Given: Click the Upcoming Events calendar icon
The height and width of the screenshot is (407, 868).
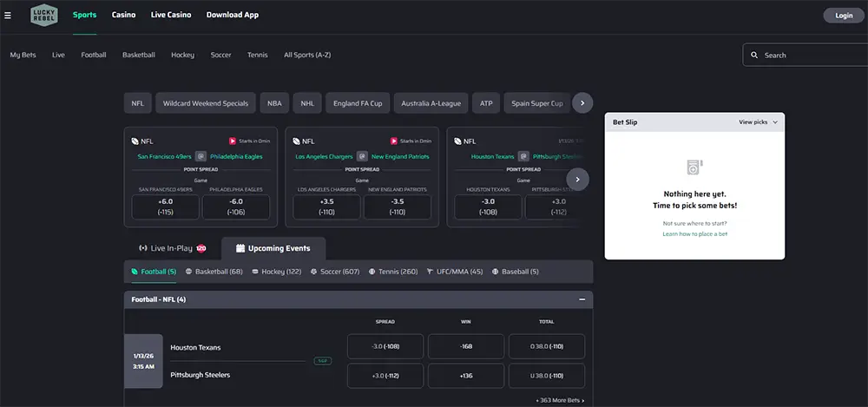Looking at the screenshot, I should click(240, 248).
